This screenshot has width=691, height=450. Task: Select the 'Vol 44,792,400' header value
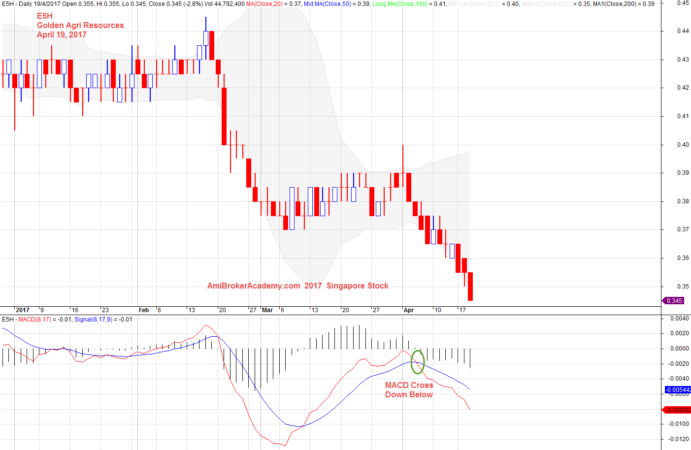click(225, 4)
